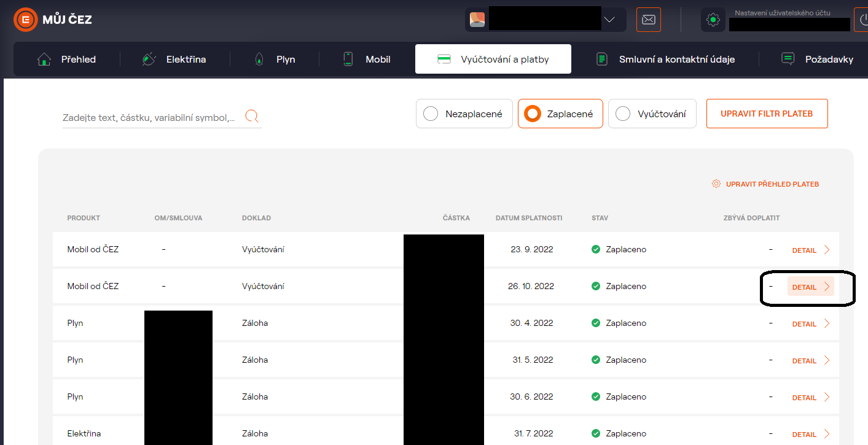
Task: Click the DOKLAD column header
Action: [256, 218]
